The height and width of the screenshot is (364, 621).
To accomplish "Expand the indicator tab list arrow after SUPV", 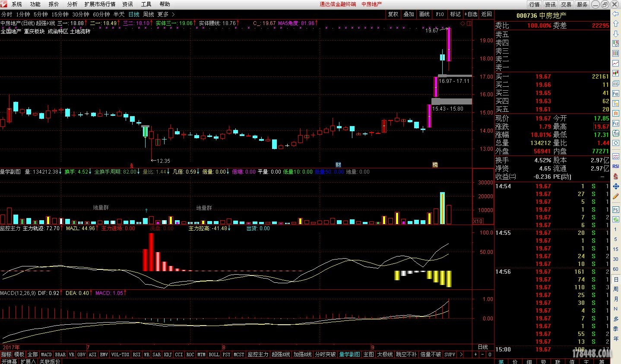I will point(461,355).
